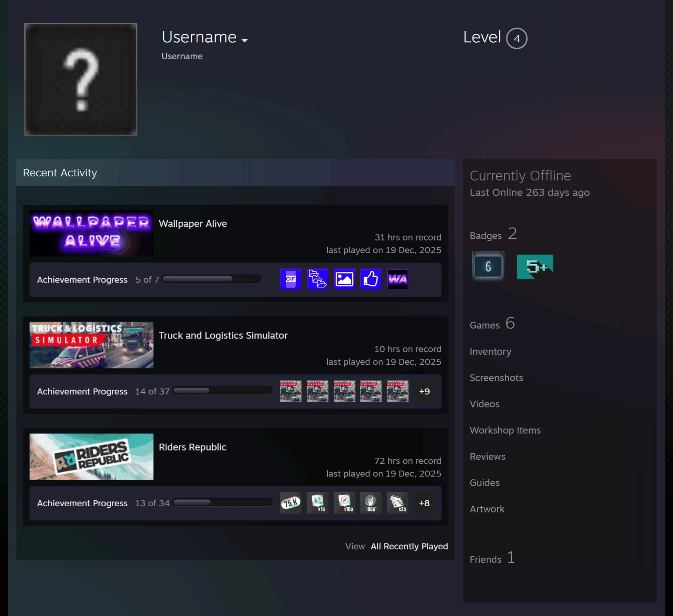
Task: Click the GIF achievement icon for Wallpaper Alive
Action: point(290,279)
